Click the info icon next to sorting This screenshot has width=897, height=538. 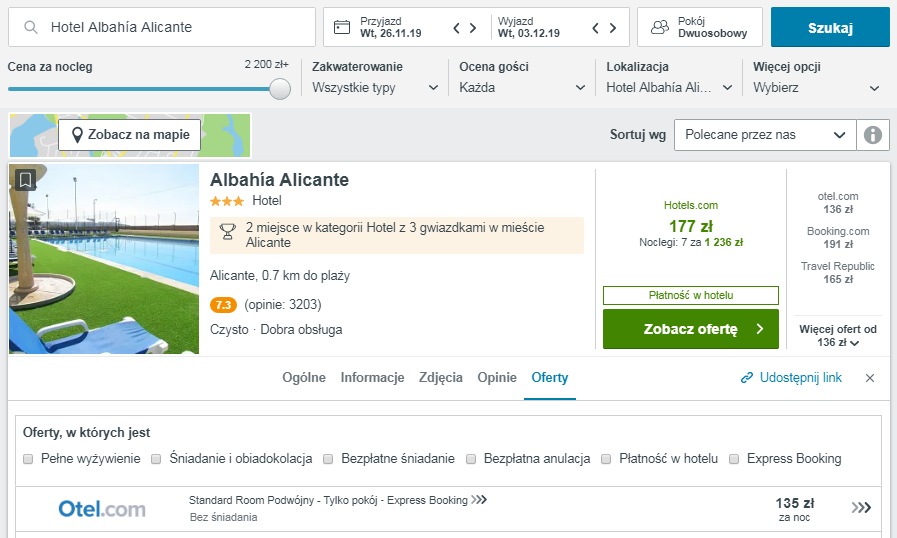click(873, 134)
